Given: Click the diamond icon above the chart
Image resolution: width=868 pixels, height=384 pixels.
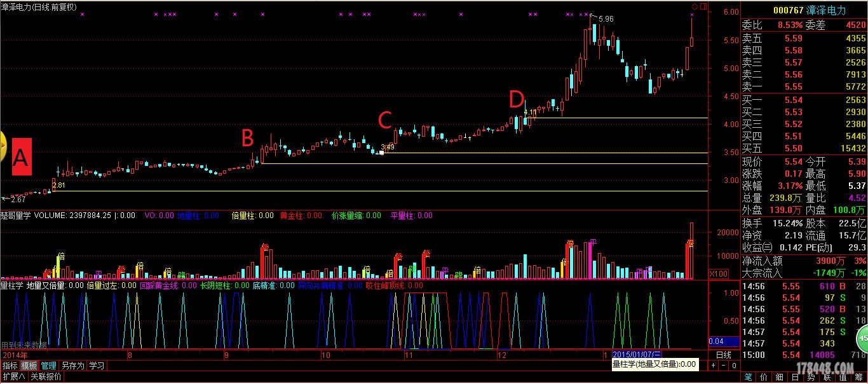Looking at the screenshot, I should click(695, 6).
